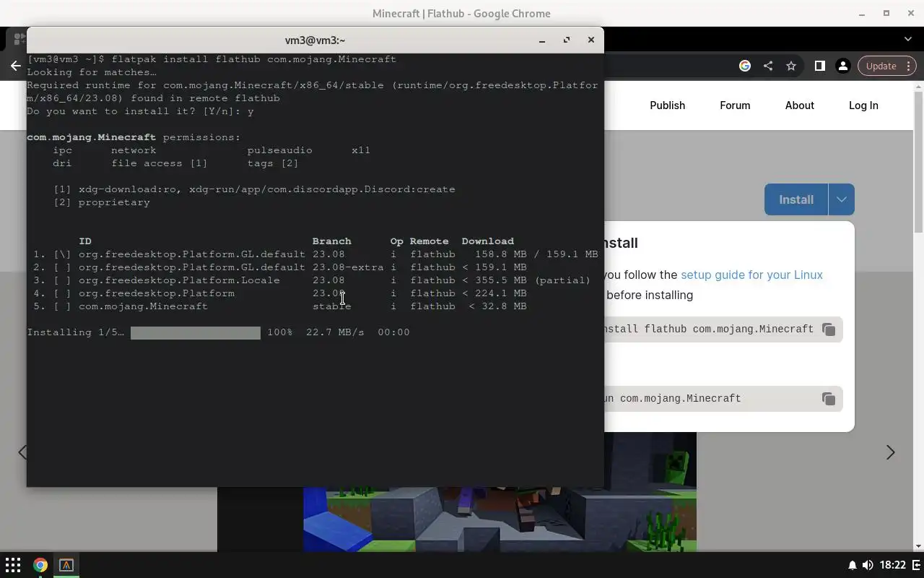The width and height of the screenshot is (924, 578).
Task: Click the terminal installation progress bar
Action: [x=195, y=332]
